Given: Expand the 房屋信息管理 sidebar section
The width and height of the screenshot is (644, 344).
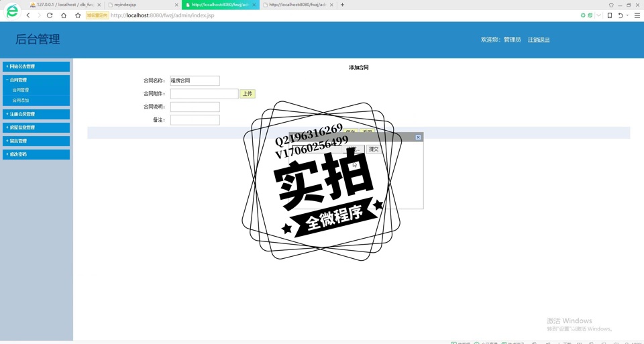Looking at the screenshot, I should coord(36,127).
